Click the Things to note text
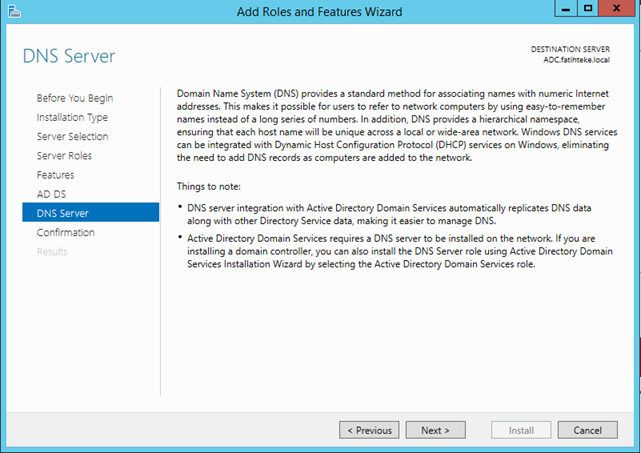The image size is (641, 453). pos(208,187)
